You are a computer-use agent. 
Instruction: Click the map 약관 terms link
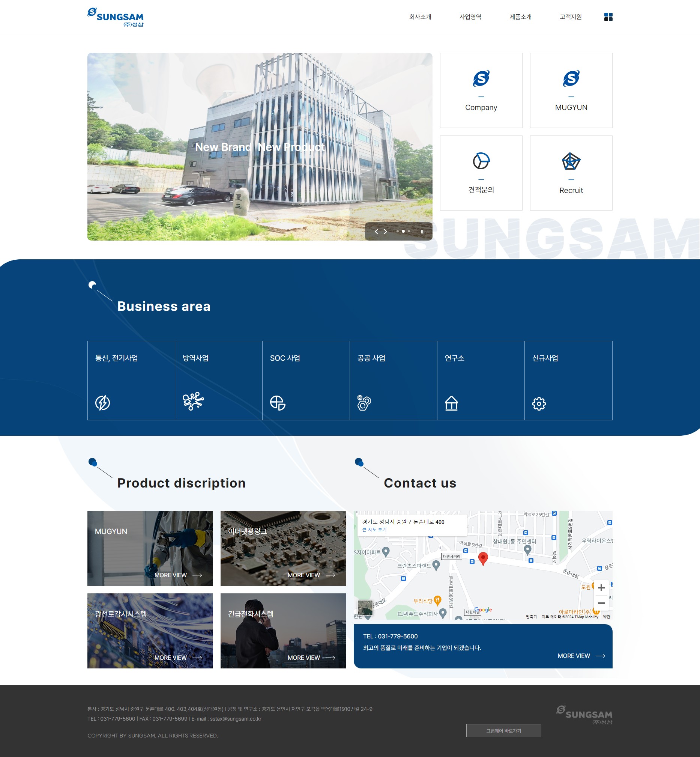pyautogui.click(x=607, y=617)
